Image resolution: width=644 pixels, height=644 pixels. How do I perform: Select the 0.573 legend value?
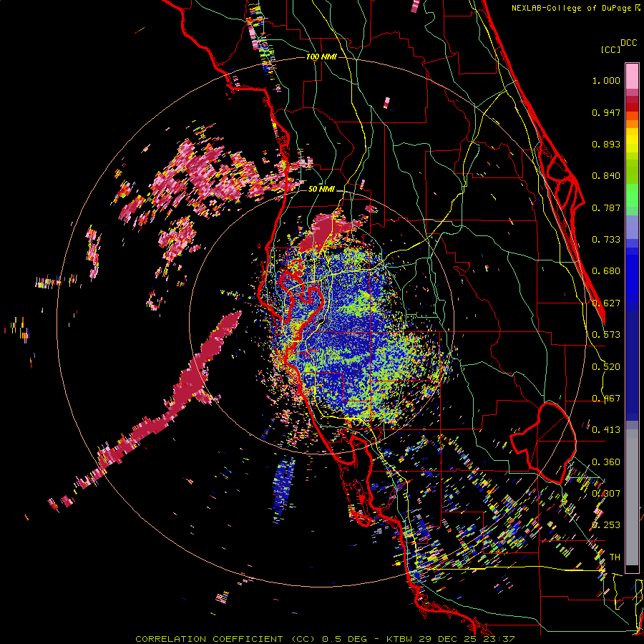pos(606,335)
